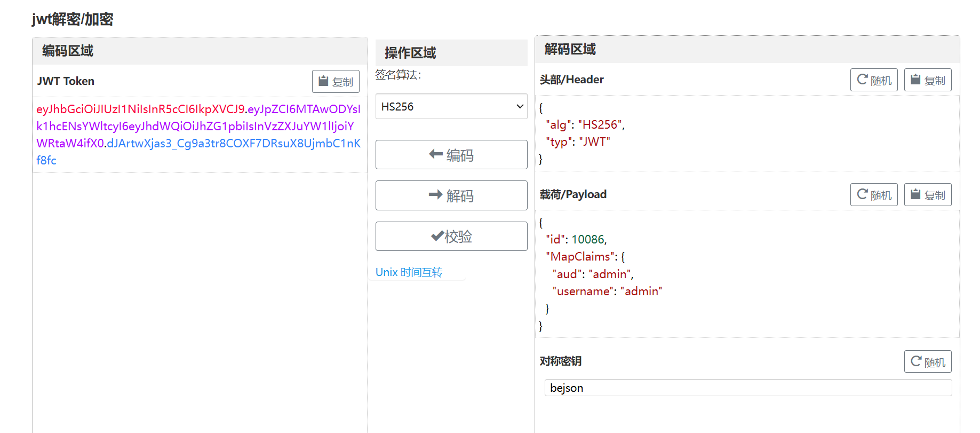Copy the JWT Token with the 复制 button

(336, 82)
